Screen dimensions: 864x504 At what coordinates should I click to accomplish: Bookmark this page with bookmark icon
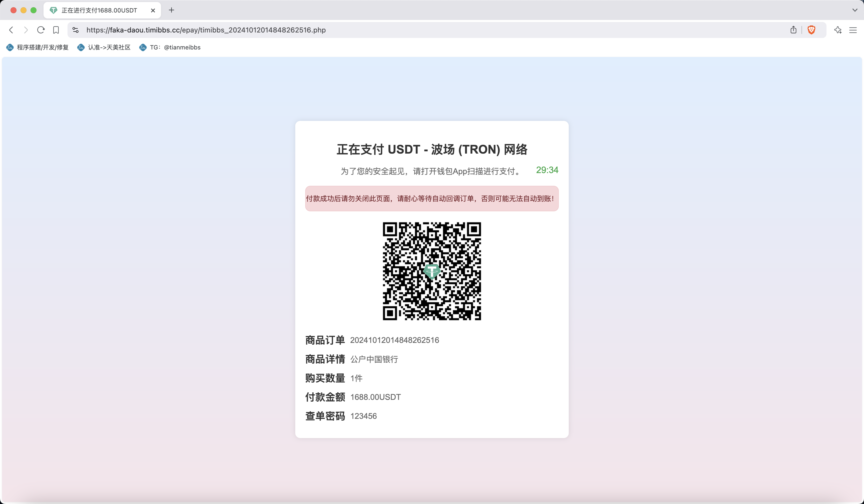[x=56, y=30]
